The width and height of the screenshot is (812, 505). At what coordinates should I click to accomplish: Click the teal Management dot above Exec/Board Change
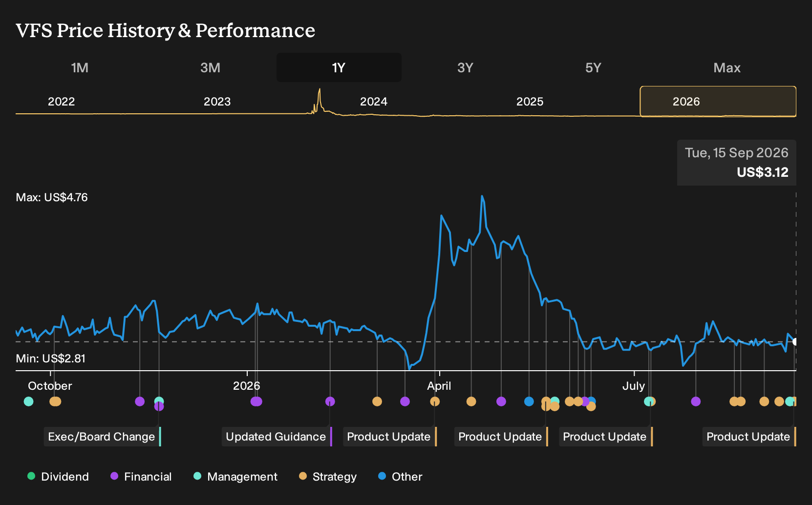click(x=159, y=400)
